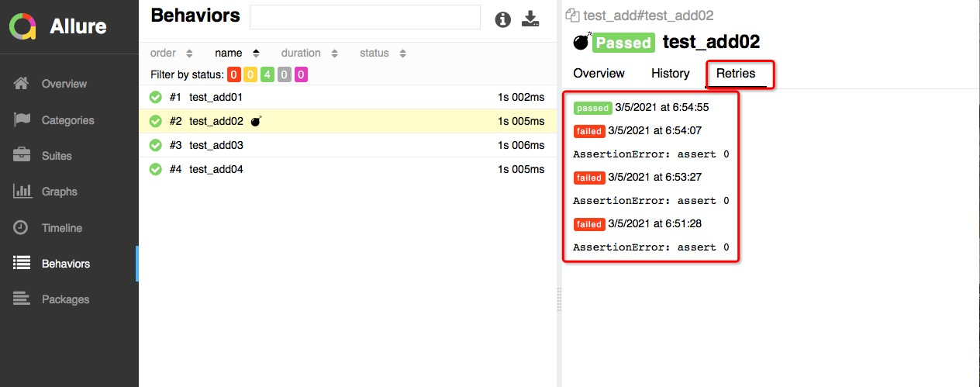Image resolution: width=980 pixels, height=387 pixels.
Task: Click the 1s 006ms duration
Action: click(523, 145)
